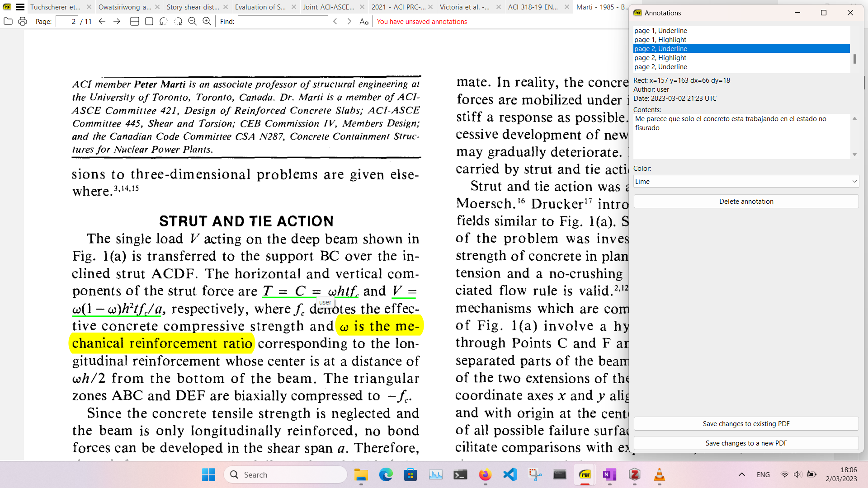The height and width of the screenshot is (488, 868).
Task: Click Delete annotation button
Action: click(x=746, y=202)
